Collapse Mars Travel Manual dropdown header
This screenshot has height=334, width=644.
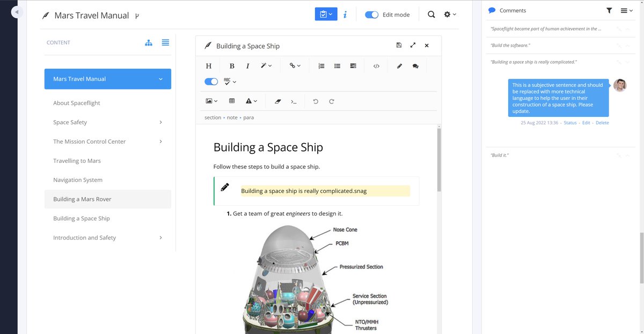pyautogui.click(x=108, y=79)
